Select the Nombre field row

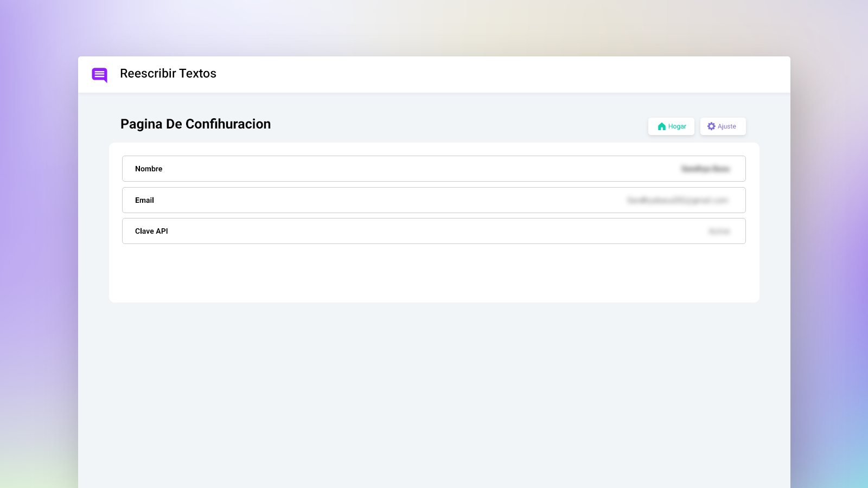pyautogui.click(x=434, y=169)
